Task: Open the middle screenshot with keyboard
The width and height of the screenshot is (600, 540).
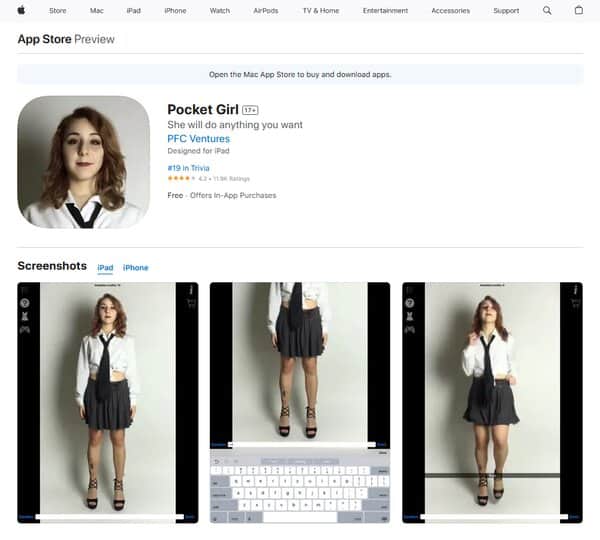Action: click(x=300, y=403)
